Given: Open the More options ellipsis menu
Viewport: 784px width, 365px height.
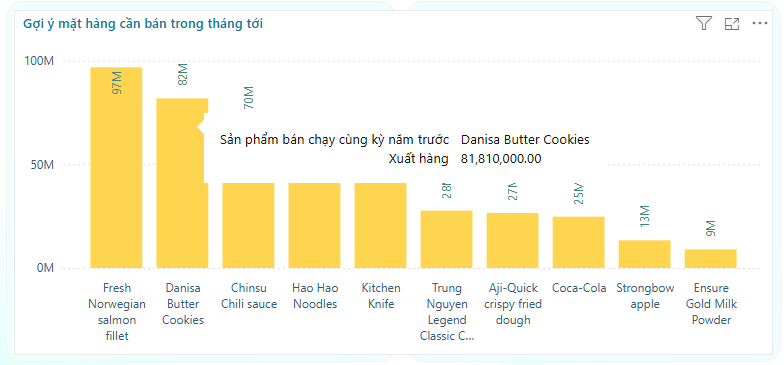Looking at the screenshot, I should click(760, 24).
